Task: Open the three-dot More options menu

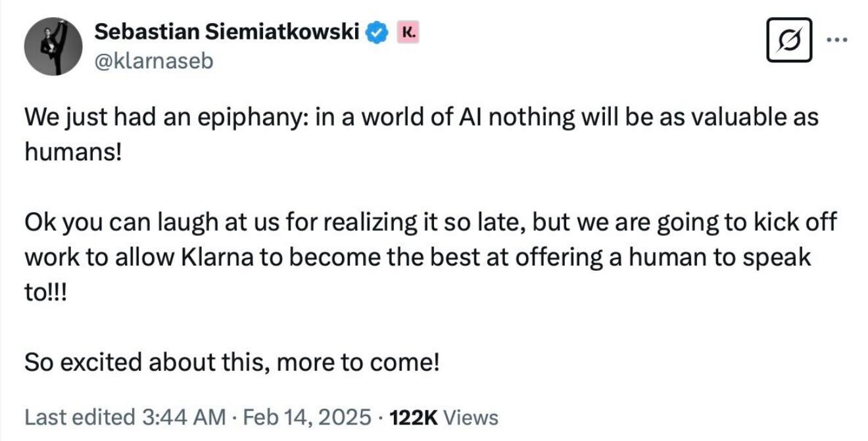Action: point(836,39)
